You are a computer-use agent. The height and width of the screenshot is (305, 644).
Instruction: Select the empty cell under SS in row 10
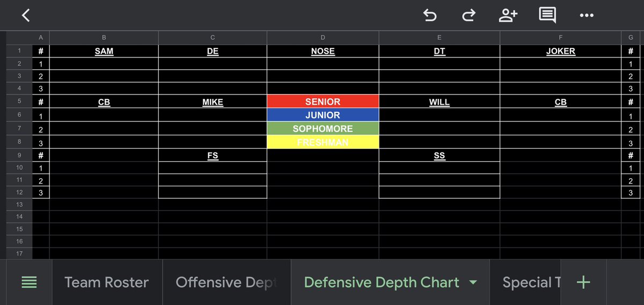440,168
